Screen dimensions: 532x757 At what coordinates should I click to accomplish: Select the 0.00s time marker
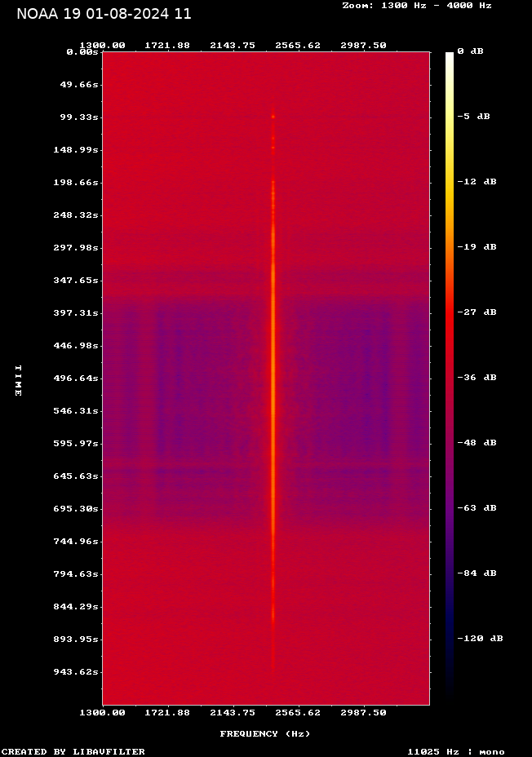coord(82,51)
